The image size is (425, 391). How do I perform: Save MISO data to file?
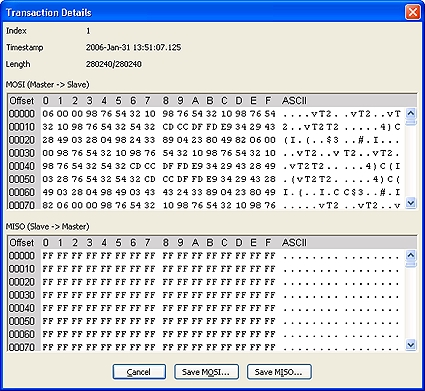(x=279, y=372)
